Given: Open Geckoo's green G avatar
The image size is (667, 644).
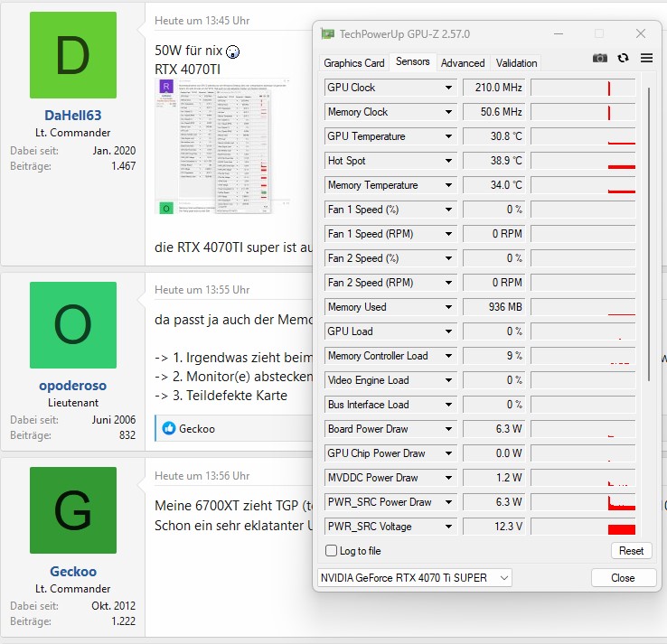Looking at the screenshot, I should click(x=73, y=510).
